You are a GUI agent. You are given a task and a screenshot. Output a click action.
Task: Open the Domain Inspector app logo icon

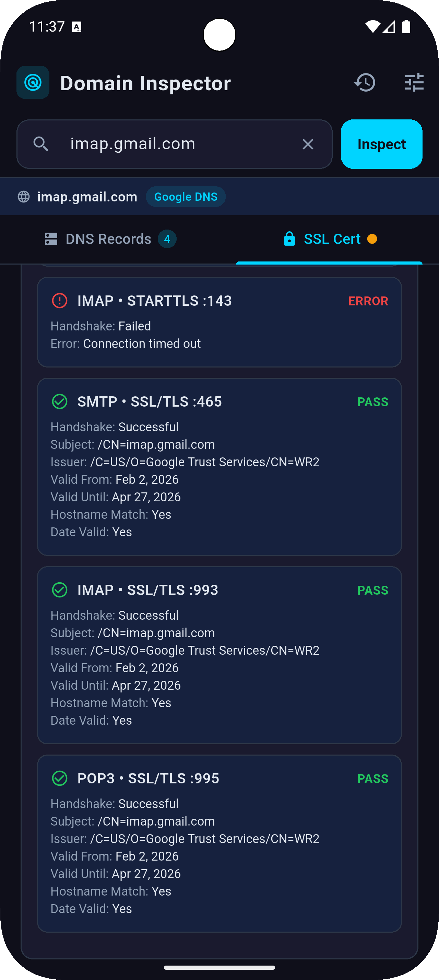tap(33, 82)
